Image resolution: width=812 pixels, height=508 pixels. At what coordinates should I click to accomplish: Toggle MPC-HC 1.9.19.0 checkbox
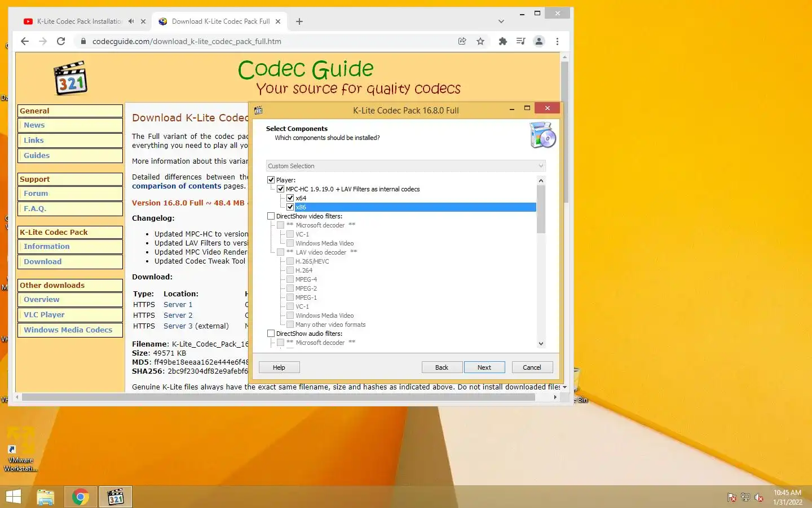coord(281,189)
